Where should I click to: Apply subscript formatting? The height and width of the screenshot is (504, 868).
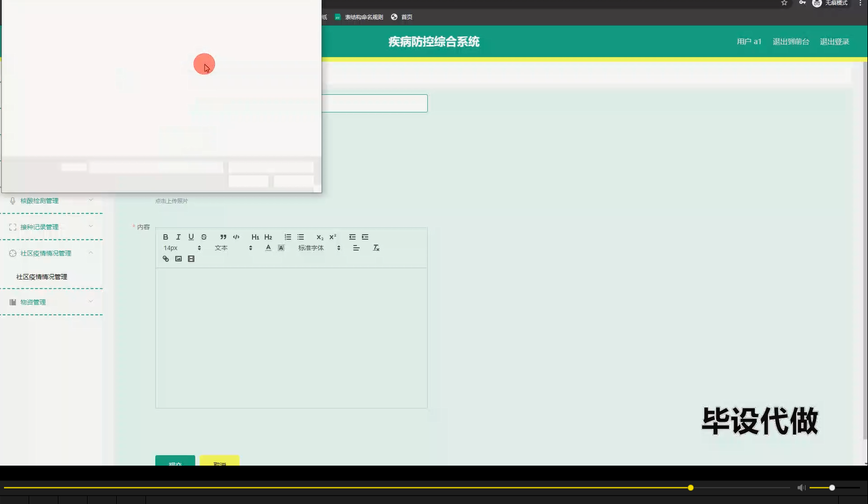320,237
